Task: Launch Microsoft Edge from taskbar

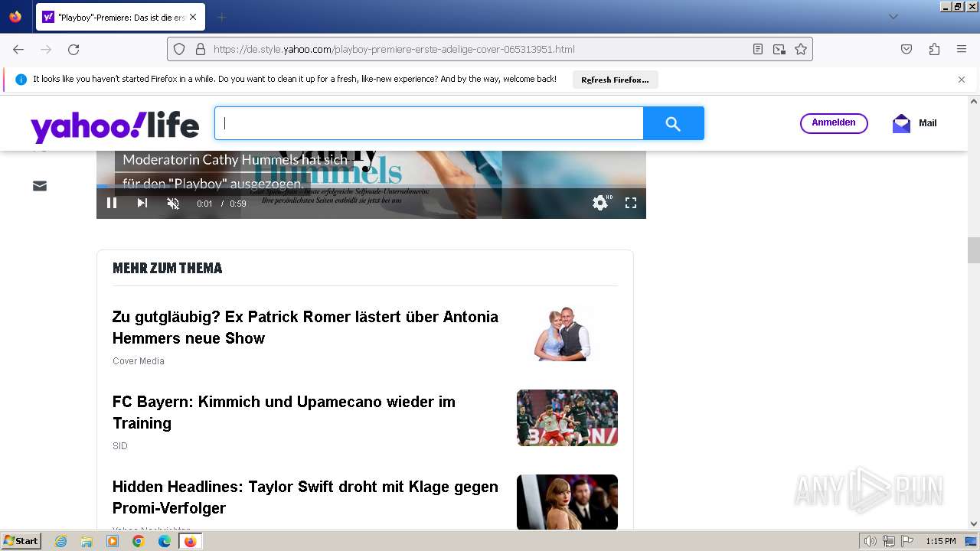Action: click(165, 541)
